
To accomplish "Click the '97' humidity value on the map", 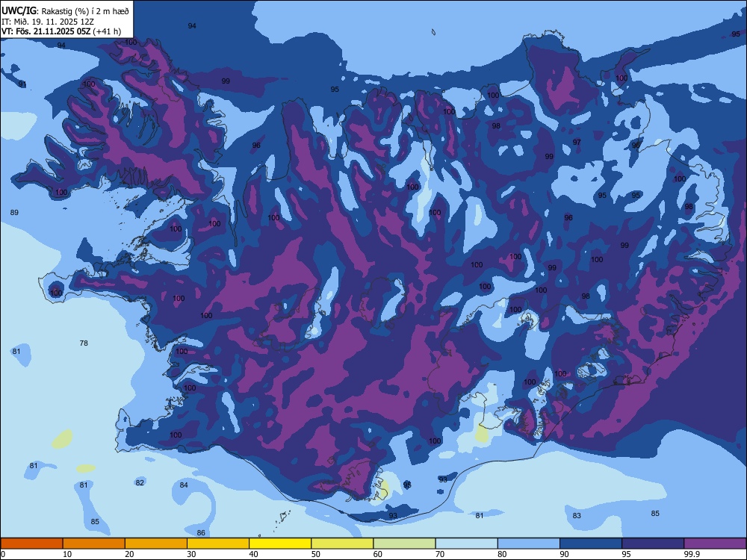I will pos(577,142).
